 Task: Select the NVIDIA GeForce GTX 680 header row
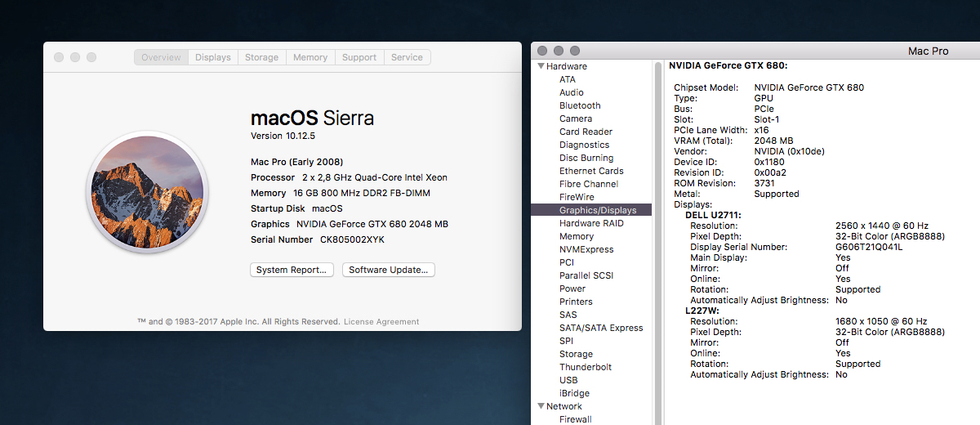point(728,65)
